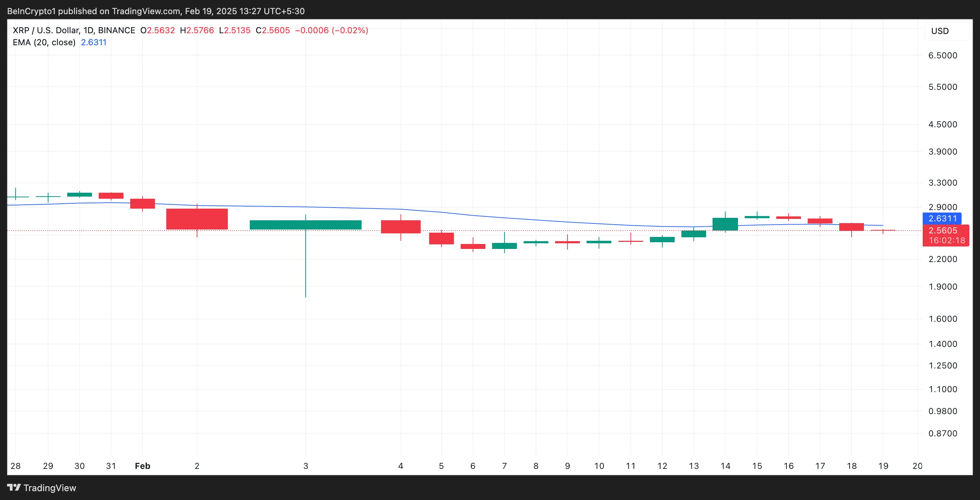Select the large red candle on Feb 2

pos(197,219)
